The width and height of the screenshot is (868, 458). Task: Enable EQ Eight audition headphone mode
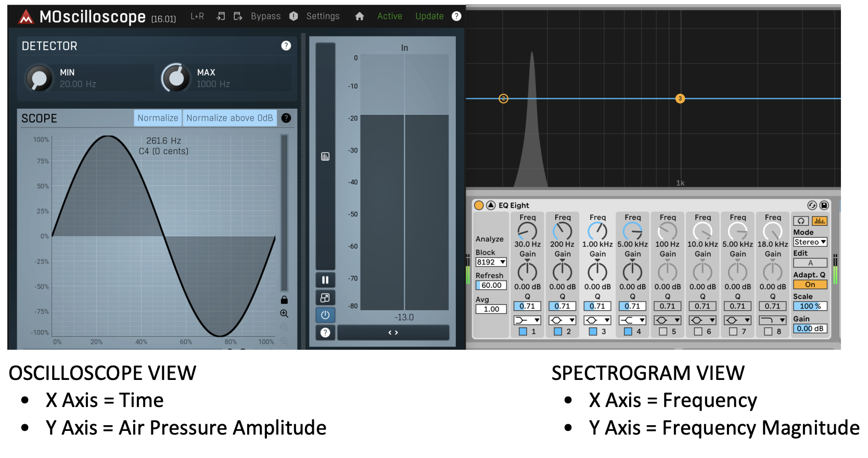(x=801, y=221)
